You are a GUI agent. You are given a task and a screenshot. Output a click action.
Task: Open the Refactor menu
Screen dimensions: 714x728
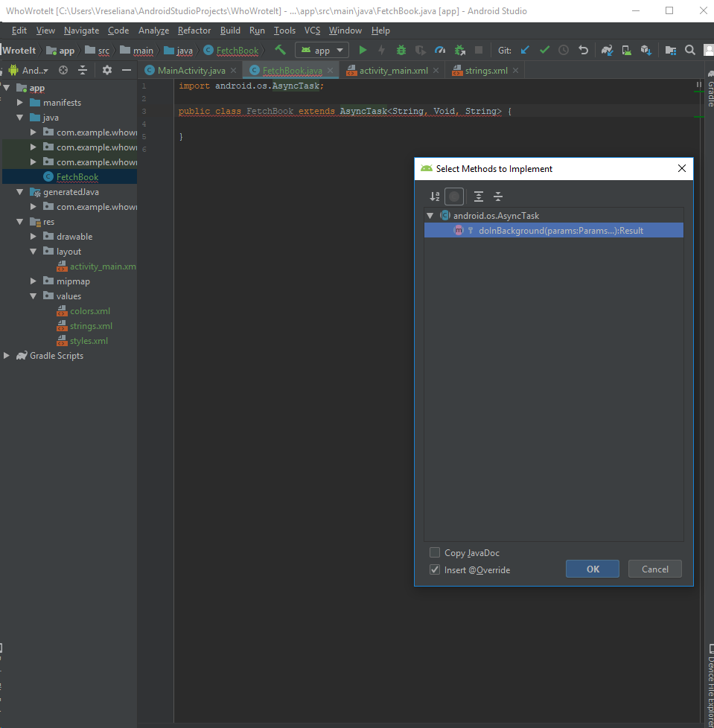click(x=194, y=31)
